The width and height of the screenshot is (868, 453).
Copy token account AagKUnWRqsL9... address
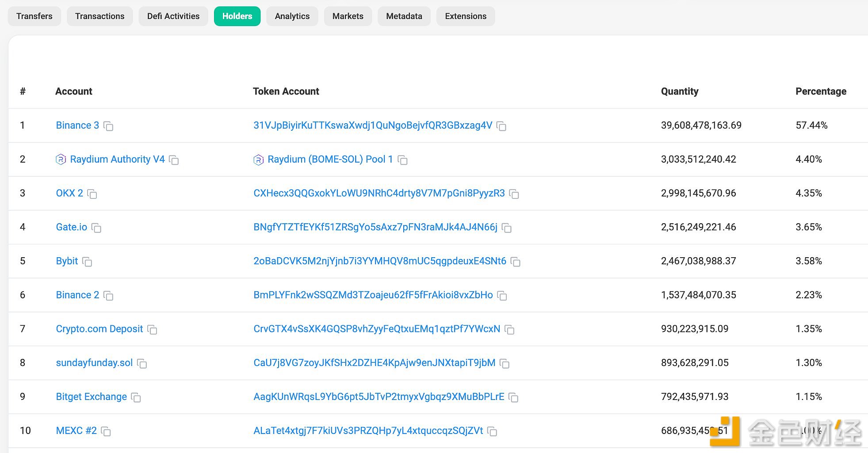point(513,398)
